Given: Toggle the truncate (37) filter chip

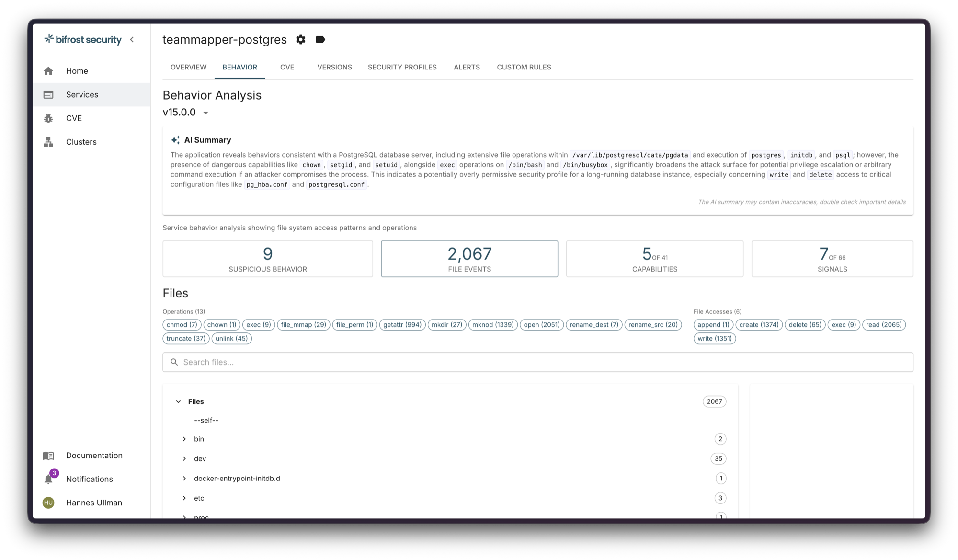Looking at the screenshot, I should tap(186, 338).
